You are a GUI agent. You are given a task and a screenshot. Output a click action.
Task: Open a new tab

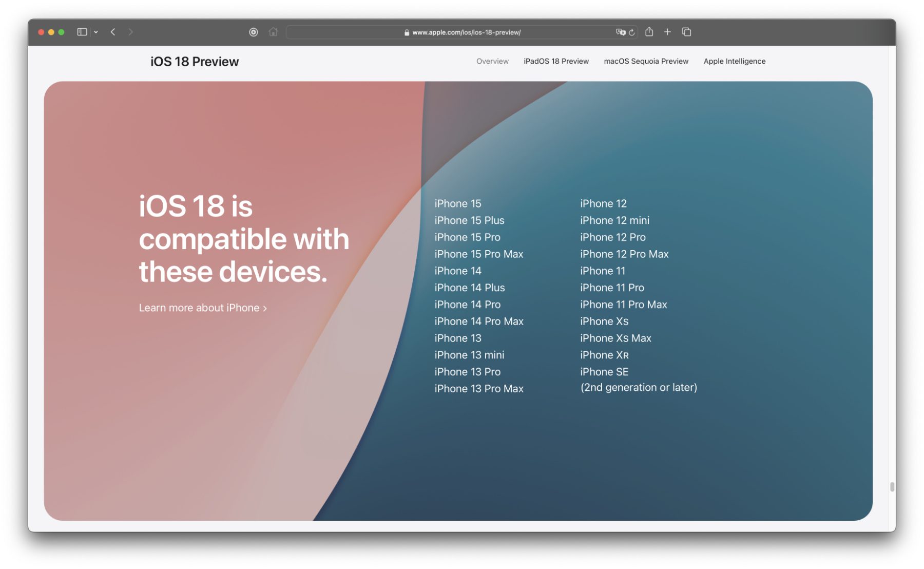click(x=667, y=32)
